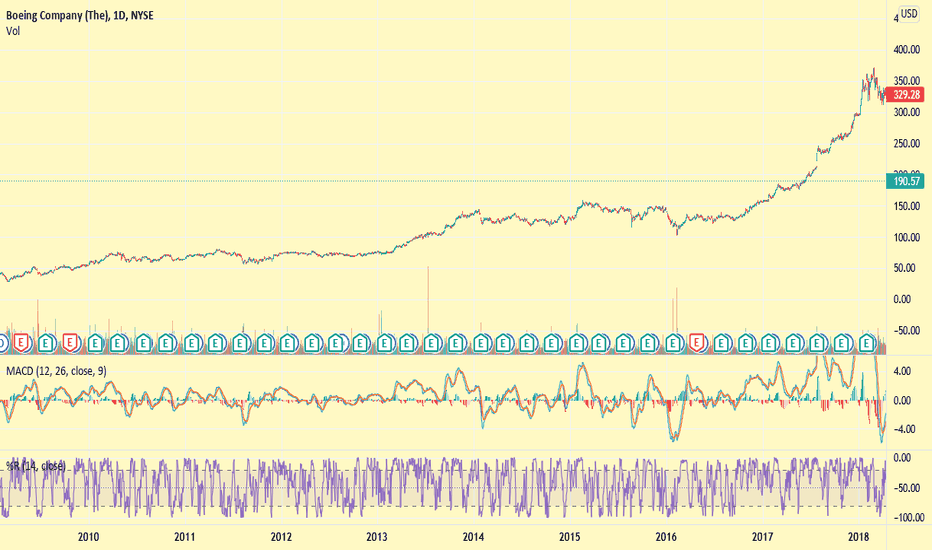Screen dimensions: 932x550
Task: Open the MACD (12, 26, close, 9) indicator label
Action: [56, 371]
